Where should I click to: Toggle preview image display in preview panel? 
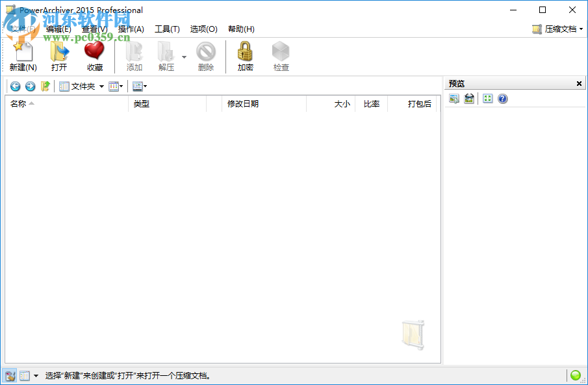(454, 98)
